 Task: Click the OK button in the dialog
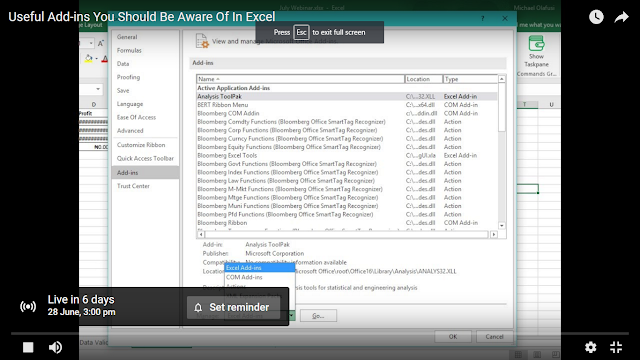pos(453,337)
